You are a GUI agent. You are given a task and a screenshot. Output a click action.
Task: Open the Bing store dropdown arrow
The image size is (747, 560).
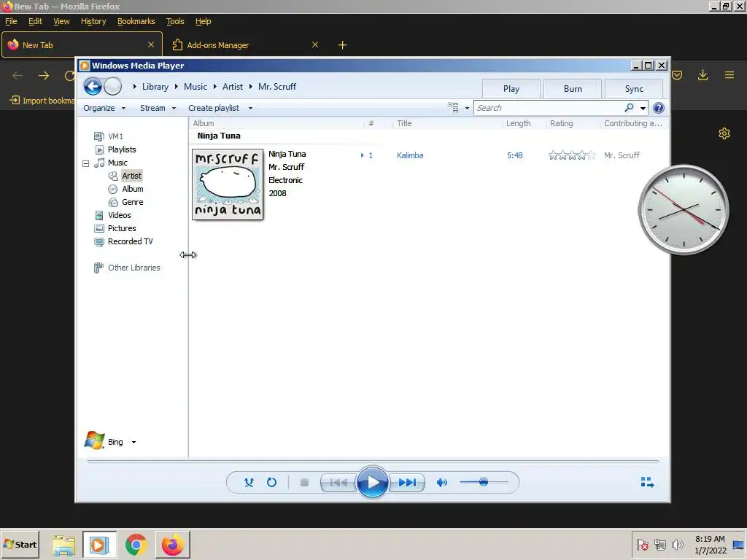coord(134,442)
